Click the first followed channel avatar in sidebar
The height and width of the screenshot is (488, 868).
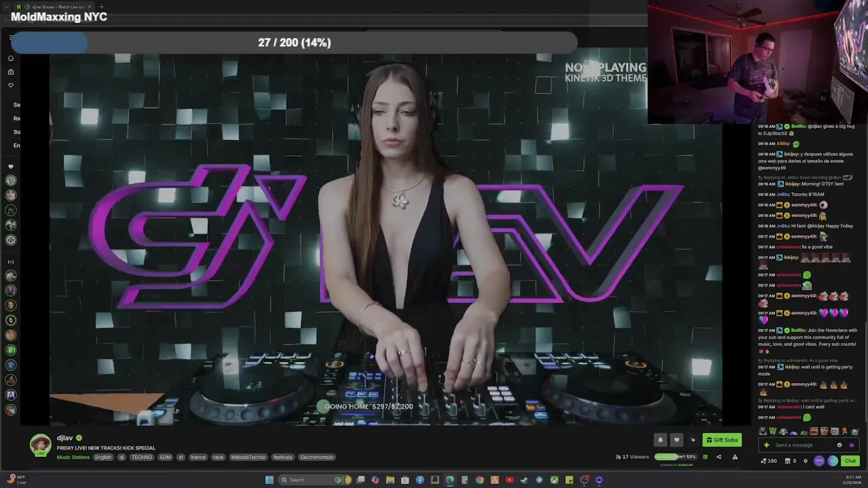coord(11,180)
